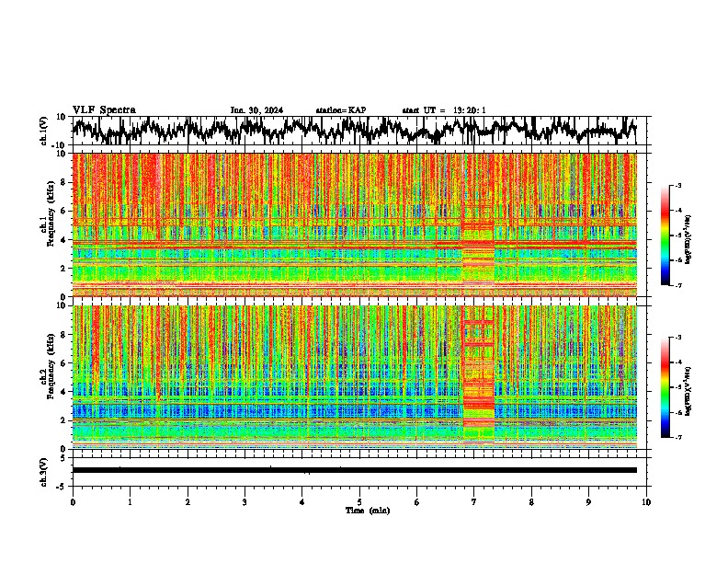Click the "-10" tick on ch.1(V) axis
Viewport: 728px width, 563px height.
[60, 145]
